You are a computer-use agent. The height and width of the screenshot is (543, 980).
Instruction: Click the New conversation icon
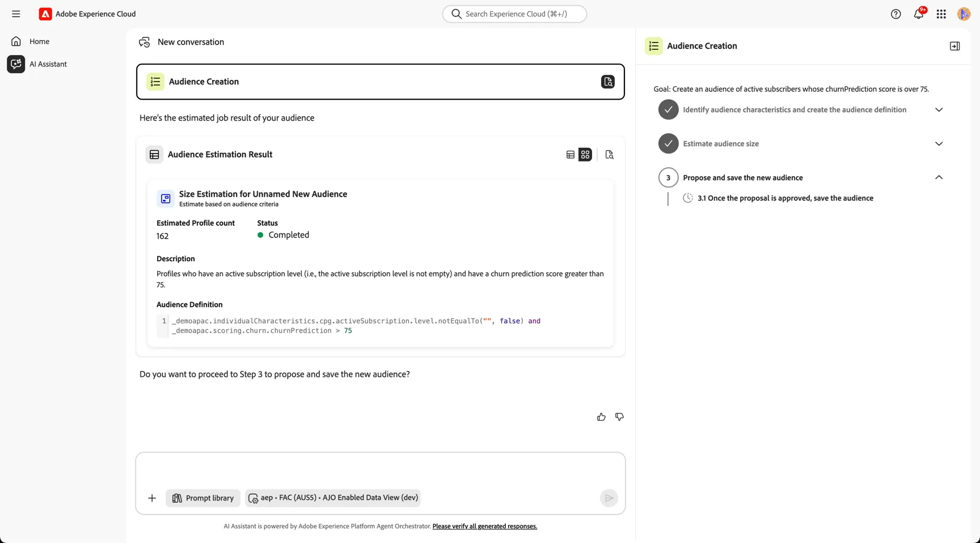[x=145, y=42]
